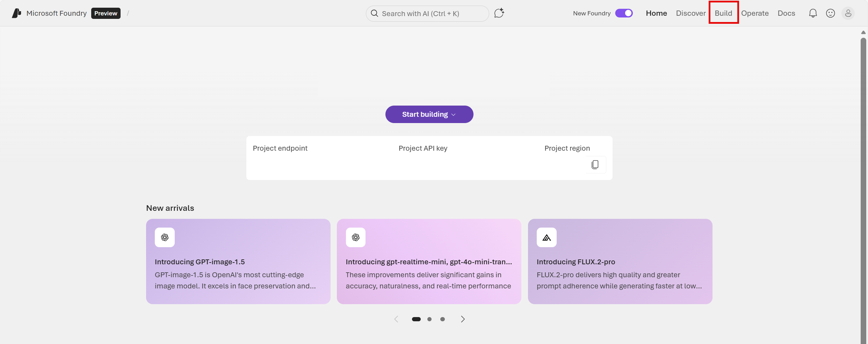Image resolution: width=868 pixels, height=344 pixels.
Task: Toggle the New Foundry switch off
Action: click(x=624, y=13)
